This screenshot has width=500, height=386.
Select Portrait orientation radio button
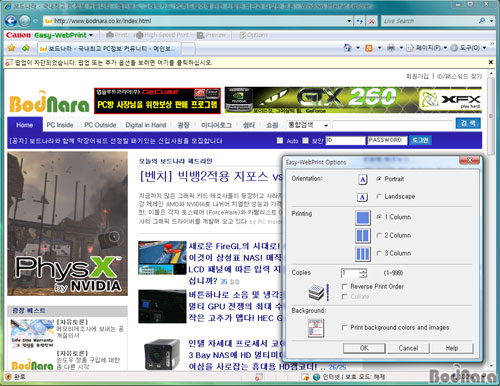click(379, 179)
